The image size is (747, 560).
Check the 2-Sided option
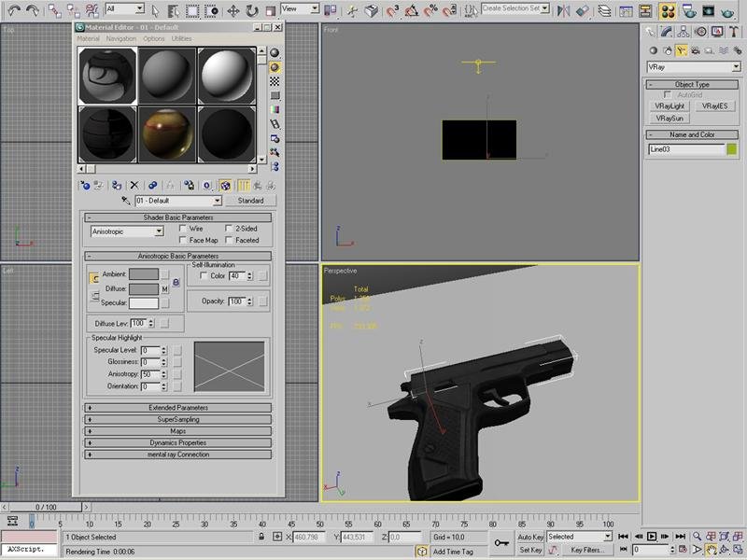[228, 229]
